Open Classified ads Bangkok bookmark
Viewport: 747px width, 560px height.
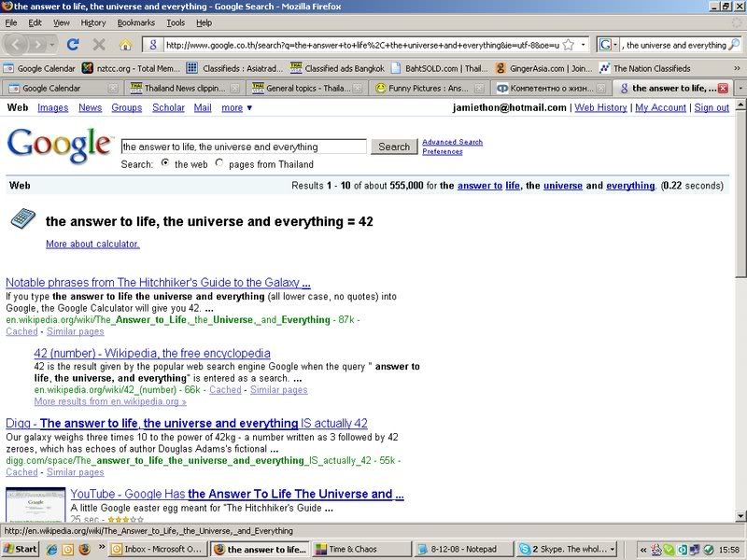point(337,68)
